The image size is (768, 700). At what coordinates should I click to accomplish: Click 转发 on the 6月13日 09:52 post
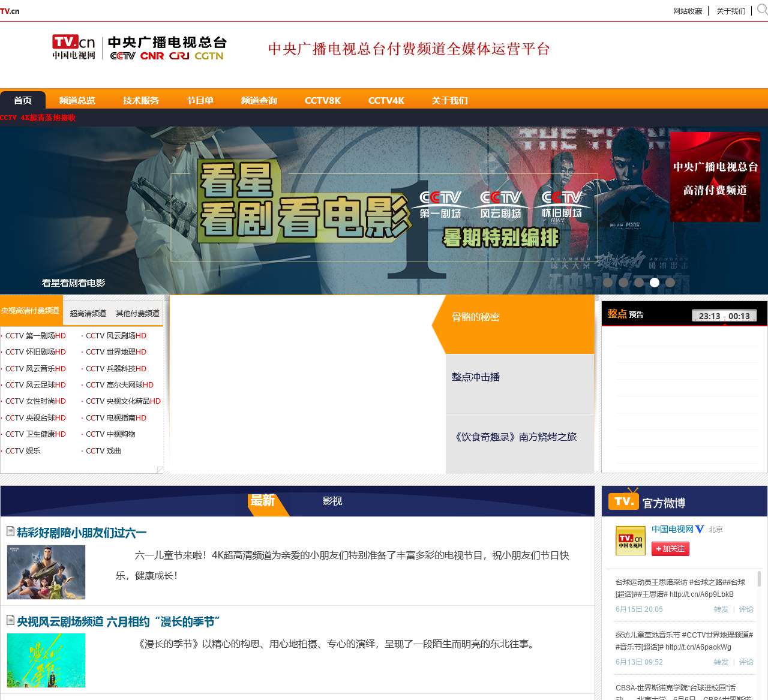point(721,662)
